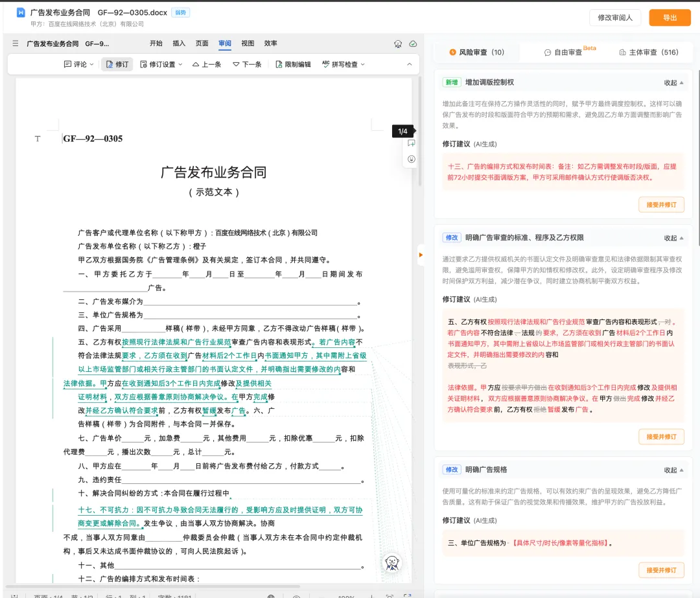Click the cloud sync status icon
This screenshot has height=598, width=700.
[413, 44]
